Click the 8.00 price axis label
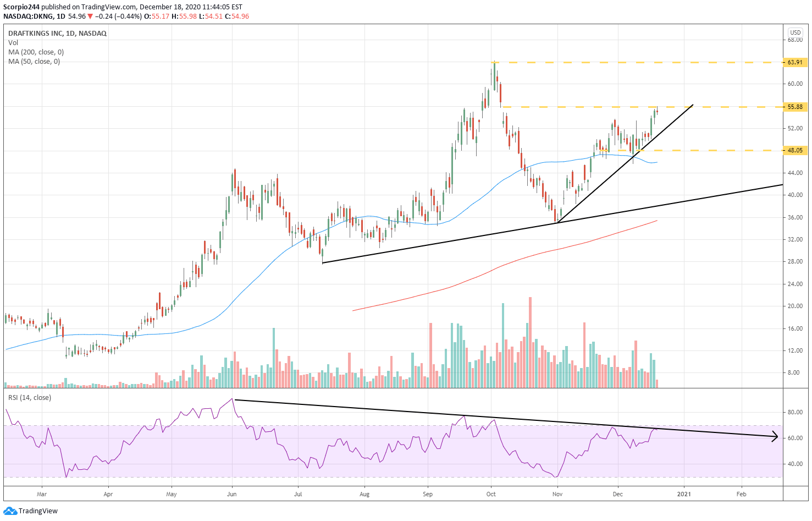 pos(794,373)
